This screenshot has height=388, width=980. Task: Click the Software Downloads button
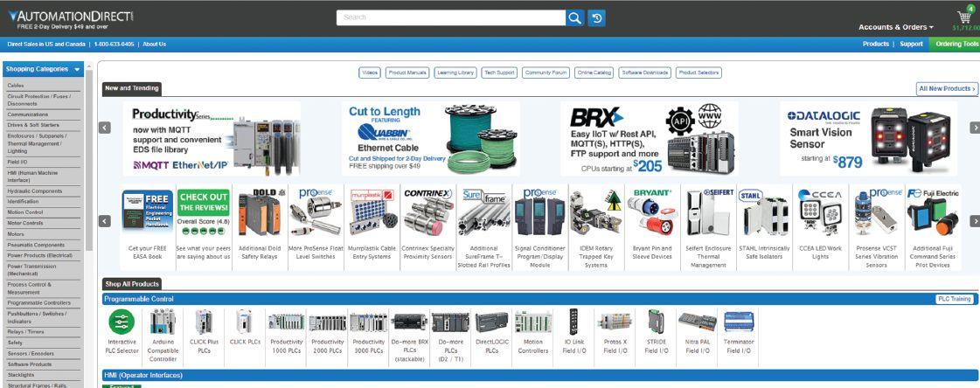pyautogui.click(x=645, y=73)
